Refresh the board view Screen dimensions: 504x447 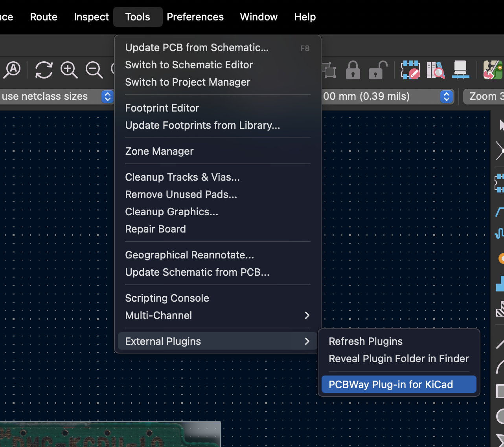pyautogui.click(x=44, y=70)
